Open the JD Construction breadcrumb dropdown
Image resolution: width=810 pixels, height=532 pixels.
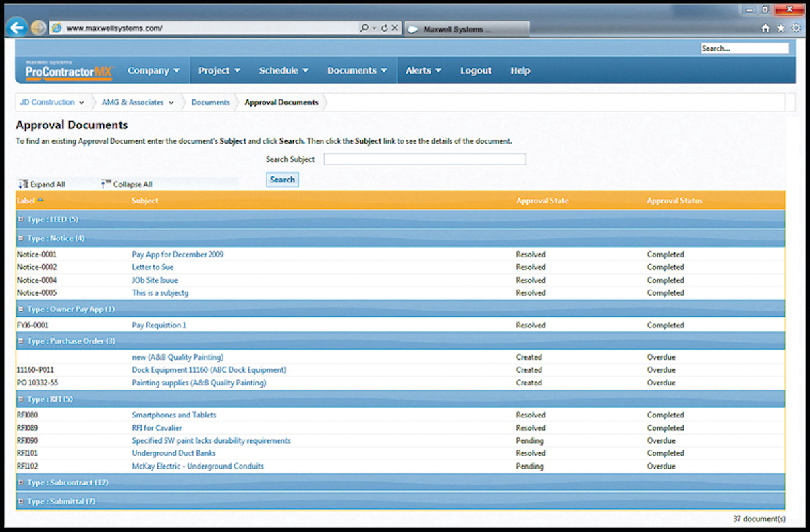click(x=82, y=103)
